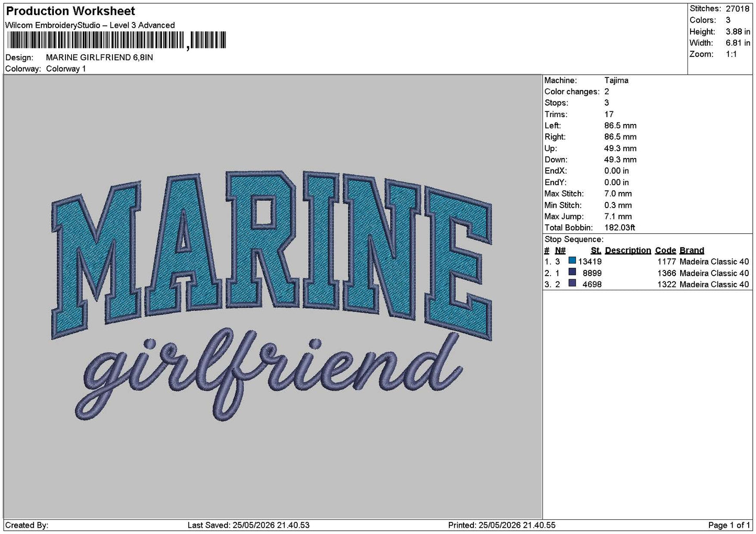Viewport: 756px width, 534px height.
Task: Click the width value '6.81 in'
Action: click(738, 43)
